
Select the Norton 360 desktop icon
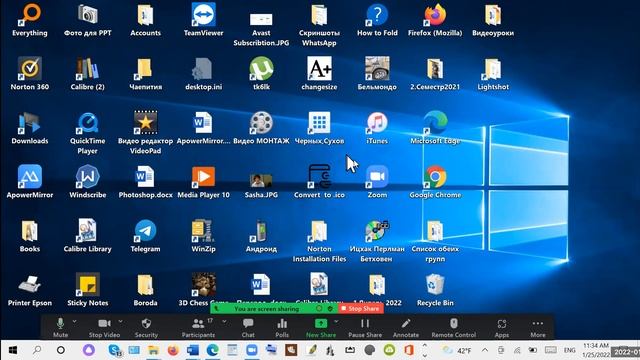tap(30, 68)
